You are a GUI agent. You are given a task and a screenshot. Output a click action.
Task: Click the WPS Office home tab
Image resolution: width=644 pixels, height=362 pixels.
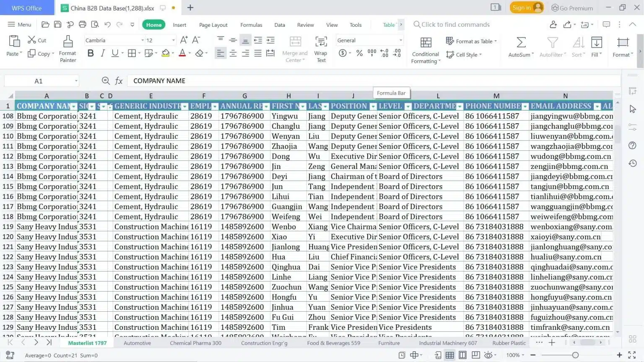point(27,8)
